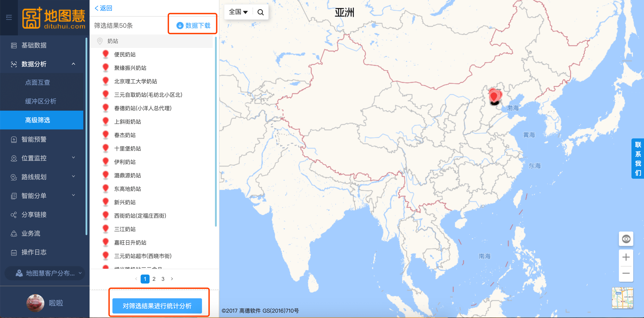
Task: Click the 数据分析 chart icon
Action: pyautogui.click(x=14, y=64)
